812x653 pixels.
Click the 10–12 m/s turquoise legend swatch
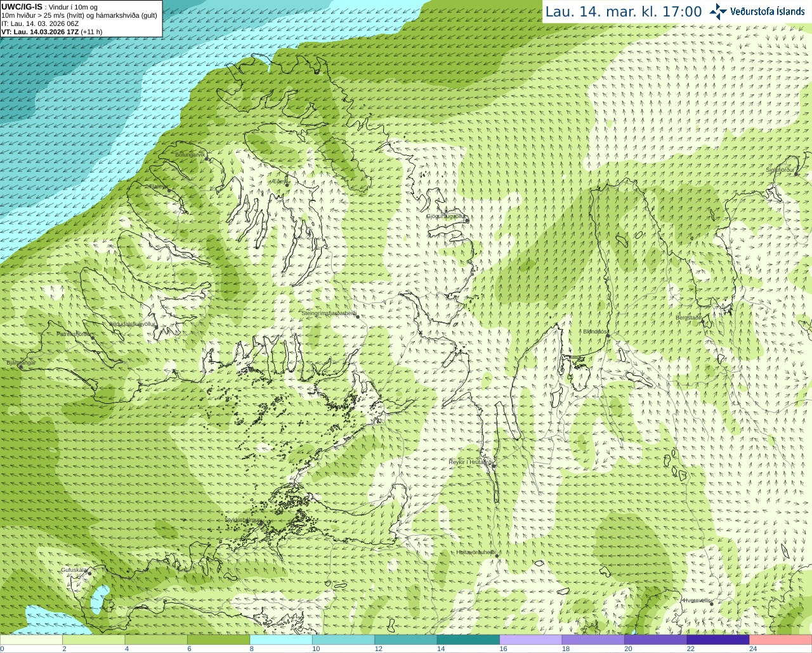click(x=344, y=640)
